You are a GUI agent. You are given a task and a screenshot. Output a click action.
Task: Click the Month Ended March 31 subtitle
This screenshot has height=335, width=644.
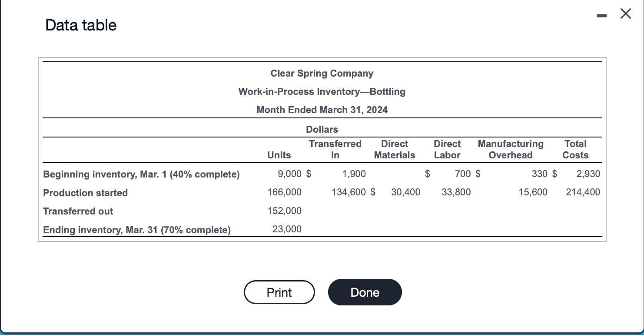322,110
